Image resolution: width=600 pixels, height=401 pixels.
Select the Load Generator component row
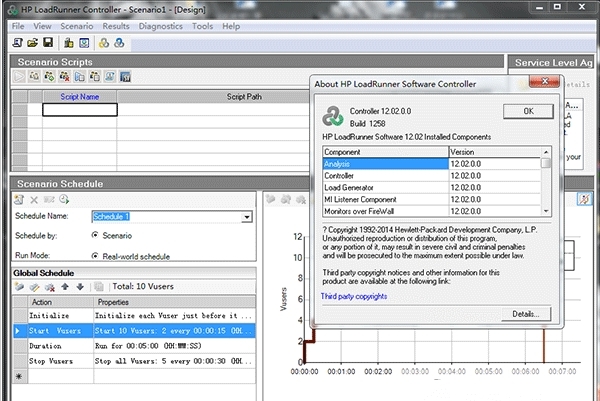coord(432,187)
